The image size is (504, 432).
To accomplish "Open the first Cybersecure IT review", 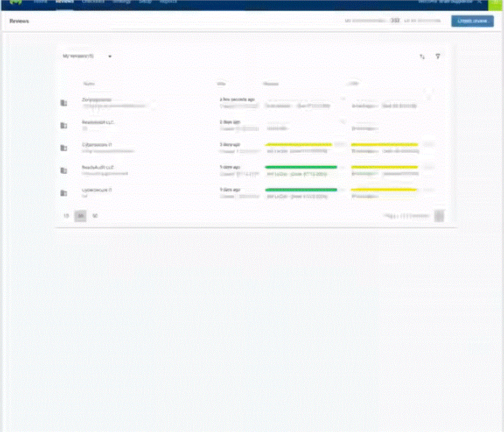I will pos(97,145).
